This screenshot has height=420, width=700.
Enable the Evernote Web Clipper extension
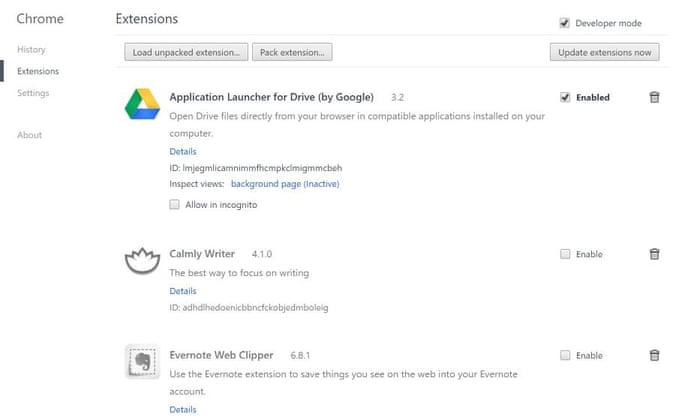pyautogui.click(x=566, y=355)
